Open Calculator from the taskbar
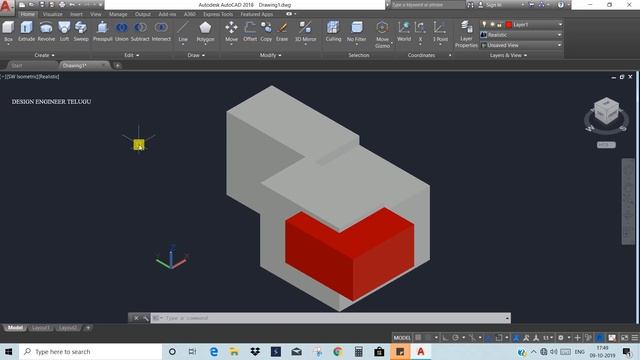Screen dimensions: 640x360 pos(358,351)
